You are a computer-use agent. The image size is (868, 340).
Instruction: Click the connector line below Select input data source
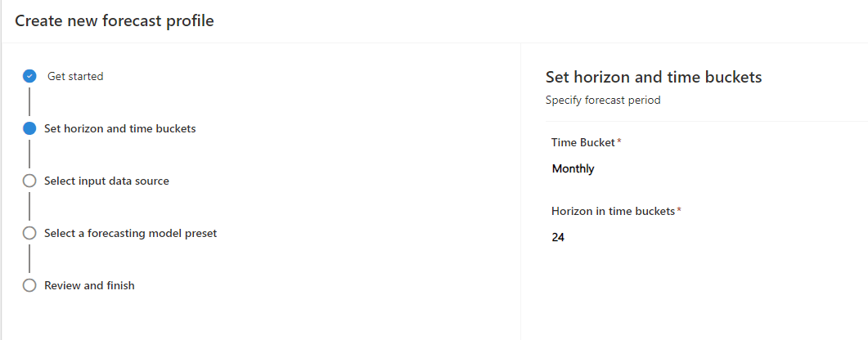tap(29, 206)
